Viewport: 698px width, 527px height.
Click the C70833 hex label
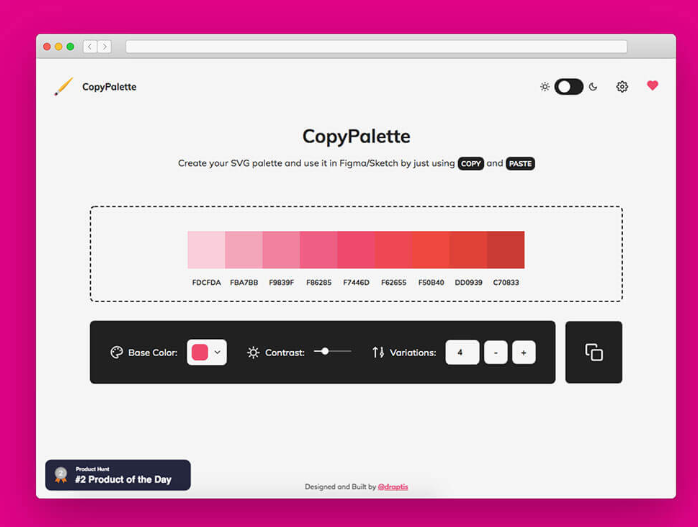506,282
